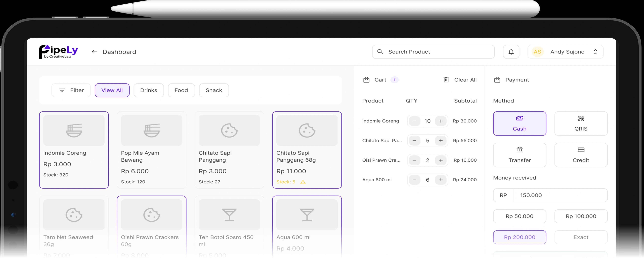The image size is (644, 258).
Task: Click the Clear All trash icon
Action: click(x=446, y=80)
